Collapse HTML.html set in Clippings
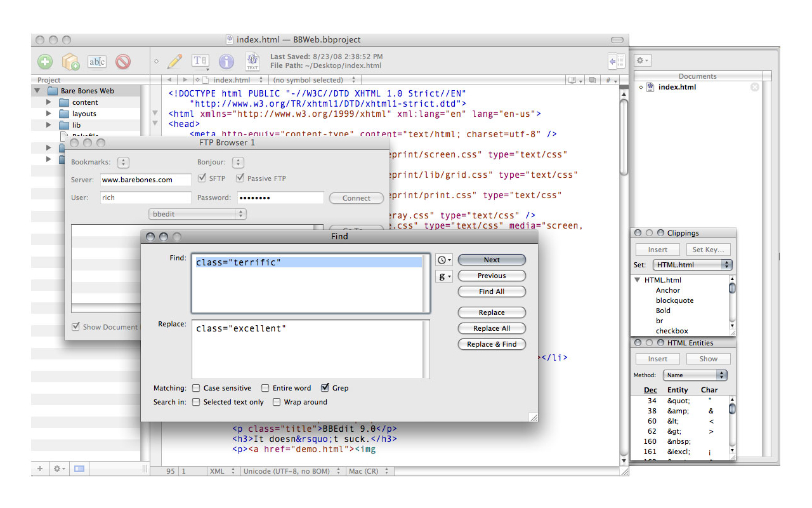Screen dimensions: 812x508 pos(638,280)
